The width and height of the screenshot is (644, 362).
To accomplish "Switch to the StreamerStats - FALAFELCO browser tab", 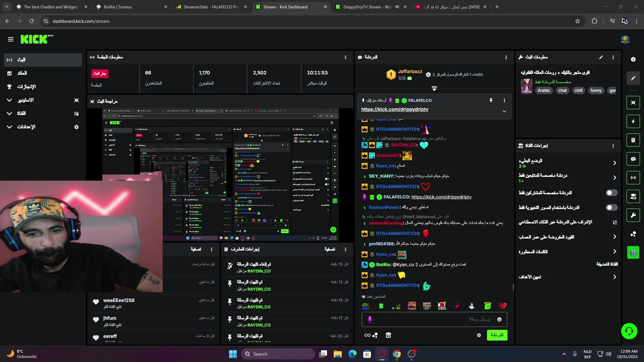I will (211, 7).
